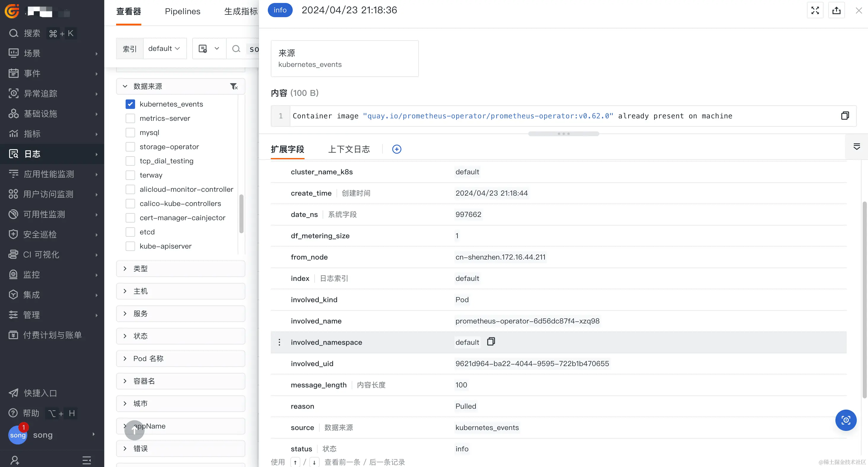Copy the involved_namespace default value
868x467 pixels.
click(491, 342)
